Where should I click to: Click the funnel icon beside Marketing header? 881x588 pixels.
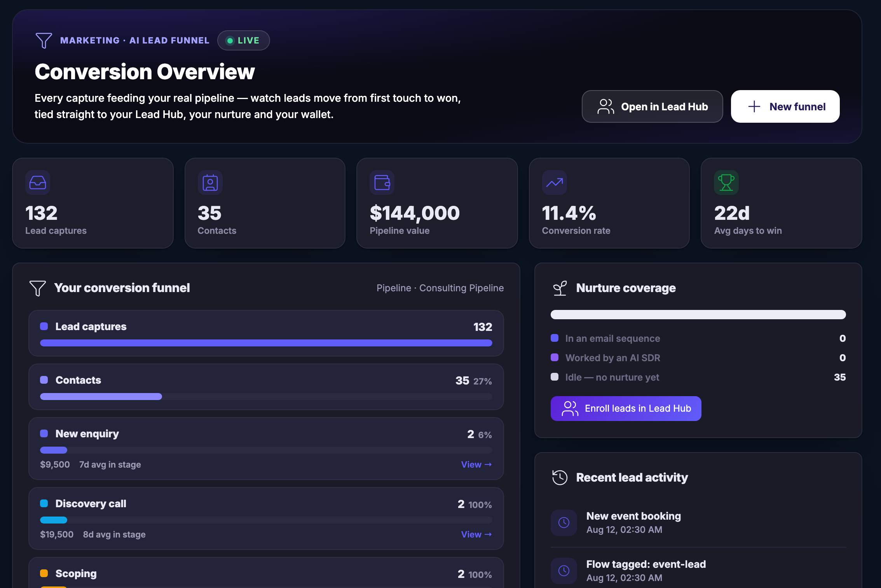[x=44, y=40]
